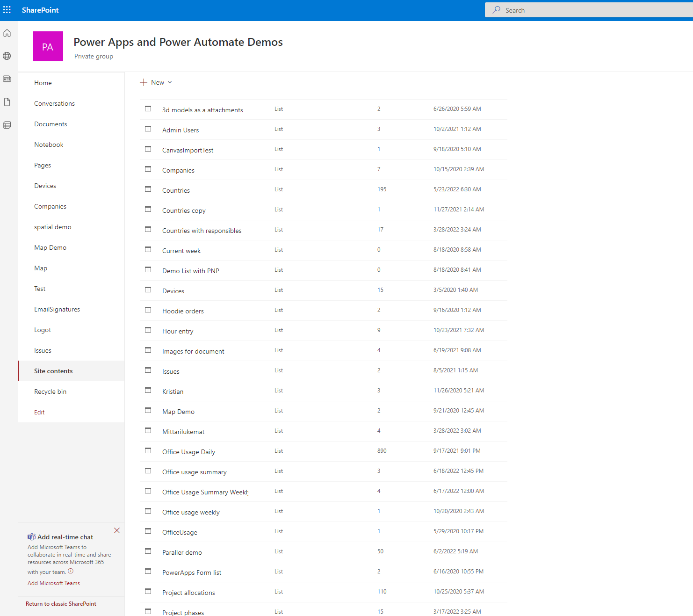Click list icon beside Countries row

[148, 189]
